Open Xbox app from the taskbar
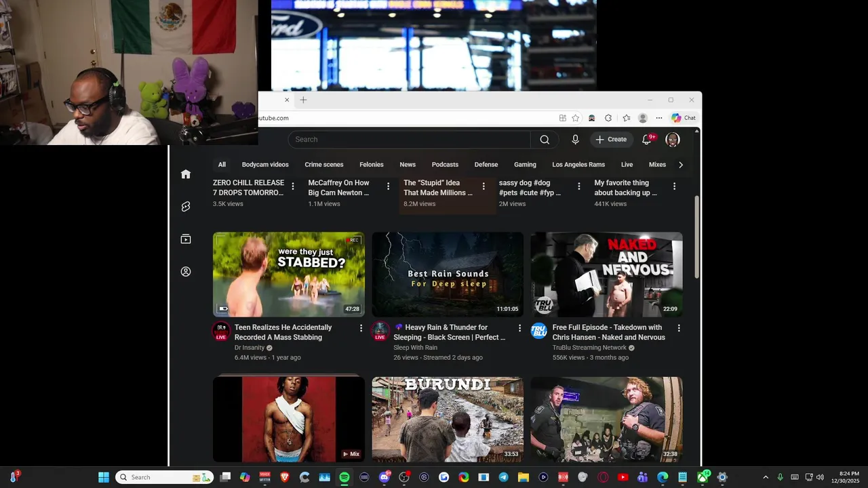The image size is (868, 488). 703,477
